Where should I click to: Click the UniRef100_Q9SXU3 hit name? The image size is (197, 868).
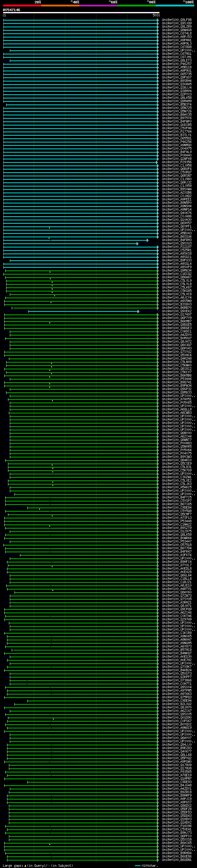(x=176, y=244)
